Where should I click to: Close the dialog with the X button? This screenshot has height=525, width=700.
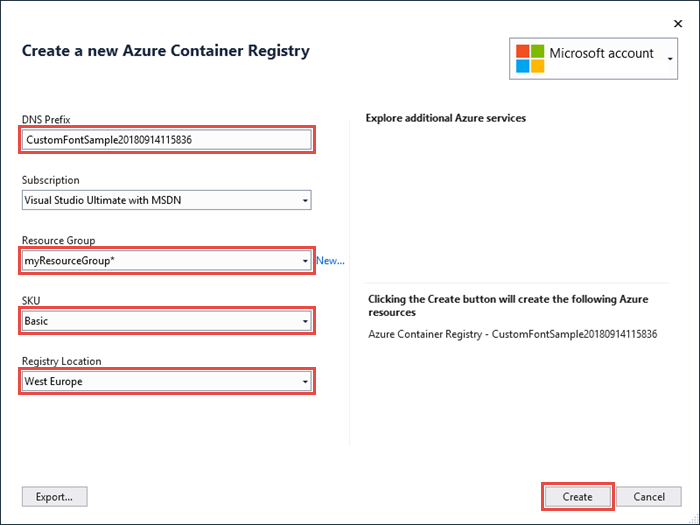(x=678, y=24)
